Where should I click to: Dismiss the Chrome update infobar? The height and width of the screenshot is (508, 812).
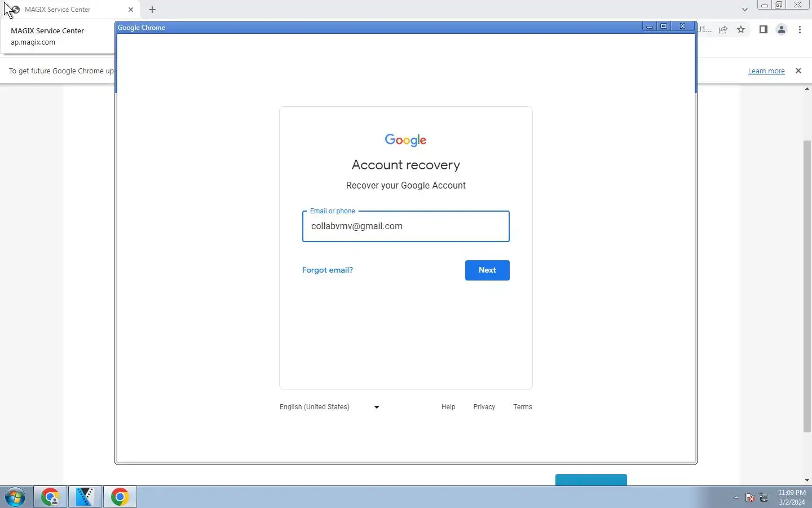798,71
